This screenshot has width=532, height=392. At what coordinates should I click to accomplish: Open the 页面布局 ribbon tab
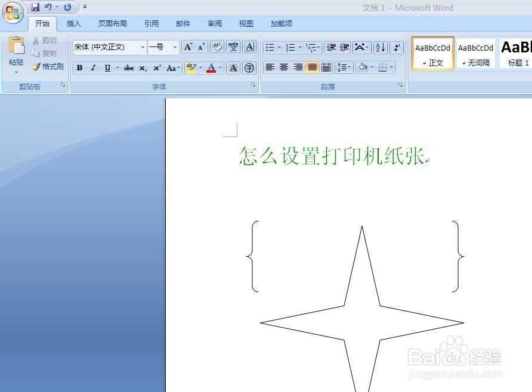click(113, 23)
